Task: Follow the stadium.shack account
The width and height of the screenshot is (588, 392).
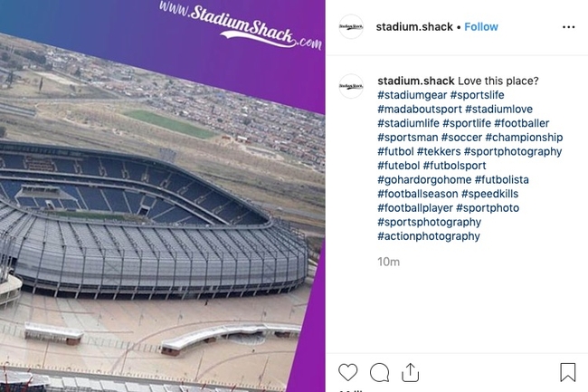Action: pyautogui.click(x=481, y=27)
